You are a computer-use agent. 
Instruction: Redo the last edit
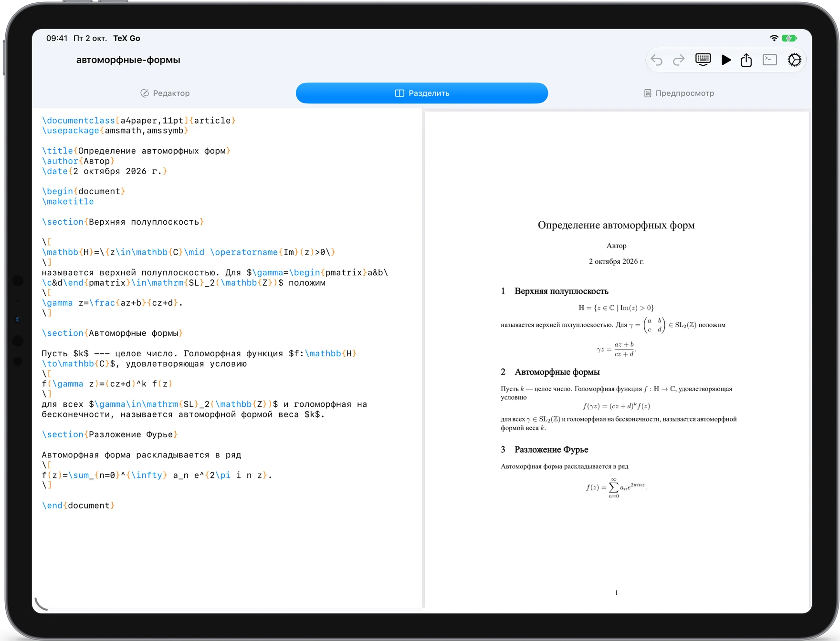(x=679, y=60)
